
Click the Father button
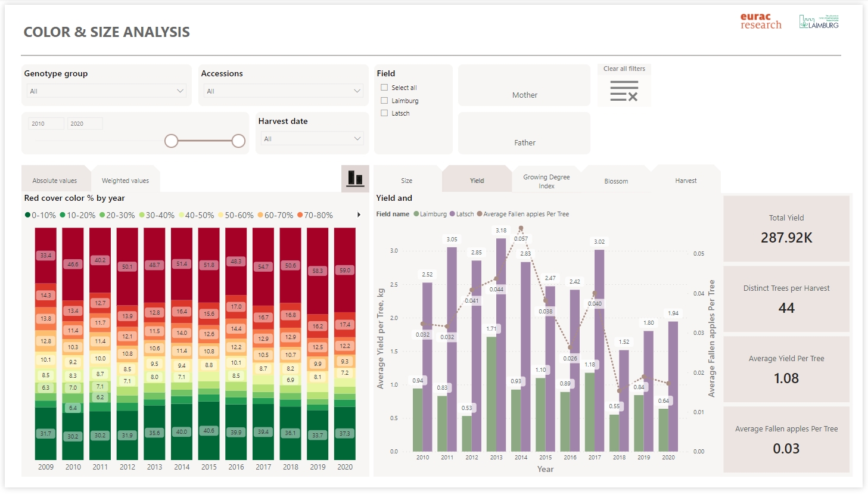coord(524,142)
